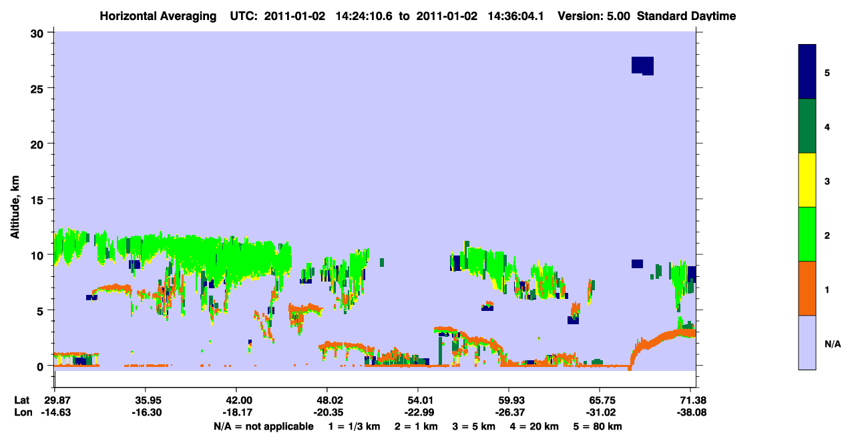Click the bright green colorbar segment labeled 2
Viewport: 868px width, 445px height.
coord(807,234)
